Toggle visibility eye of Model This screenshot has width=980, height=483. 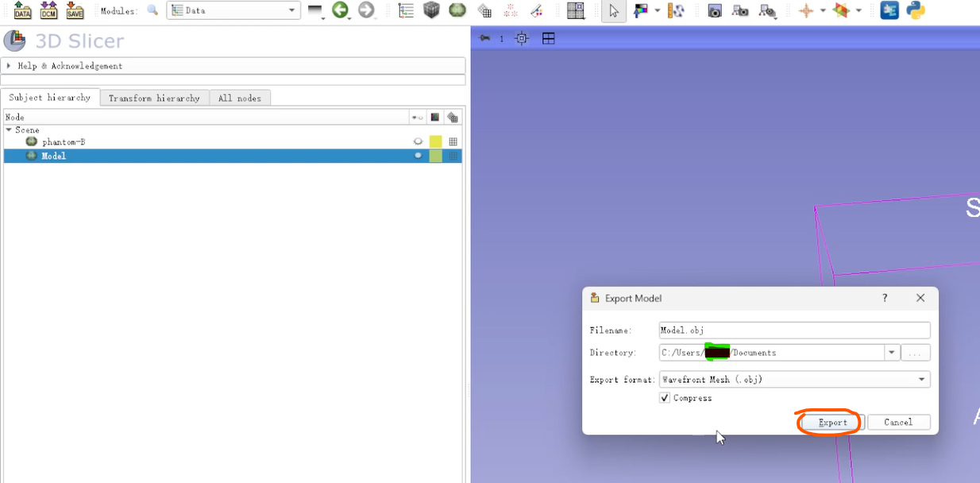click(418, 156)
